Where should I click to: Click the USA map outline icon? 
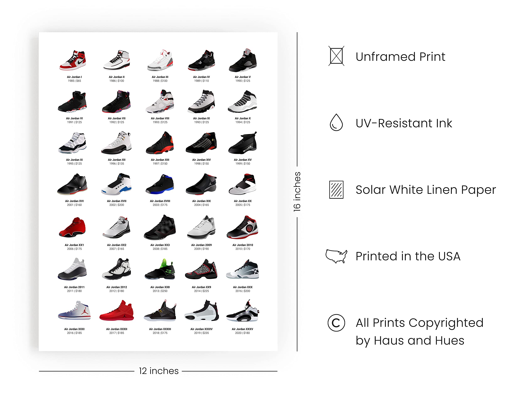point(336,256)
